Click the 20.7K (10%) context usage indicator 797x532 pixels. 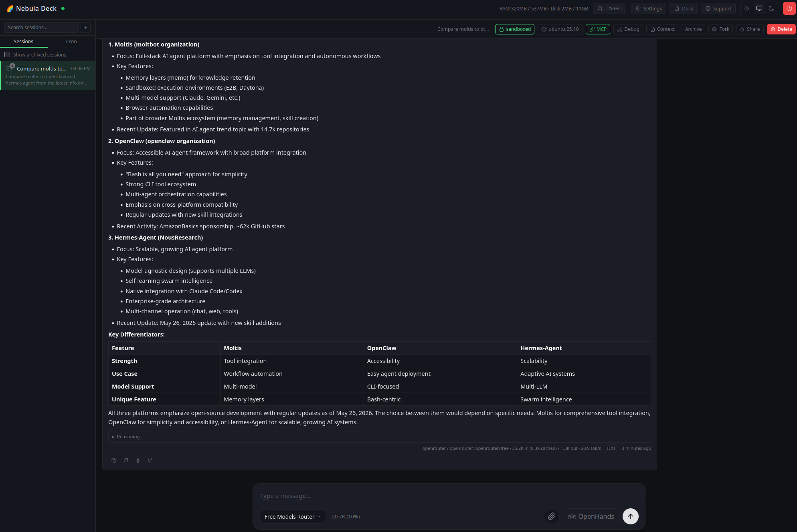(x=346, y=517)
